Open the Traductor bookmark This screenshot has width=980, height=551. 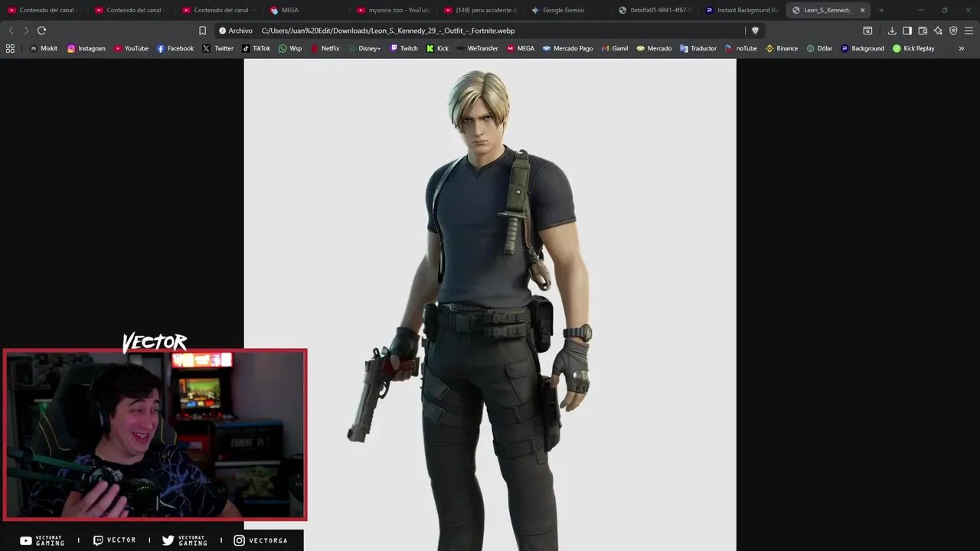(x=698, y=48)
